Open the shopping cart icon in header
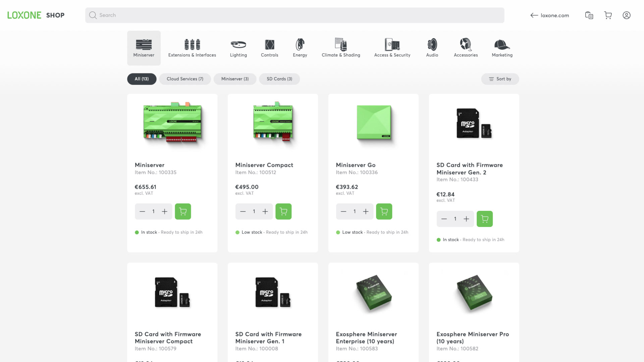Image resolution: width=644 pixels, height=362 pixels. pyautogui.click(x=608, y=15)
